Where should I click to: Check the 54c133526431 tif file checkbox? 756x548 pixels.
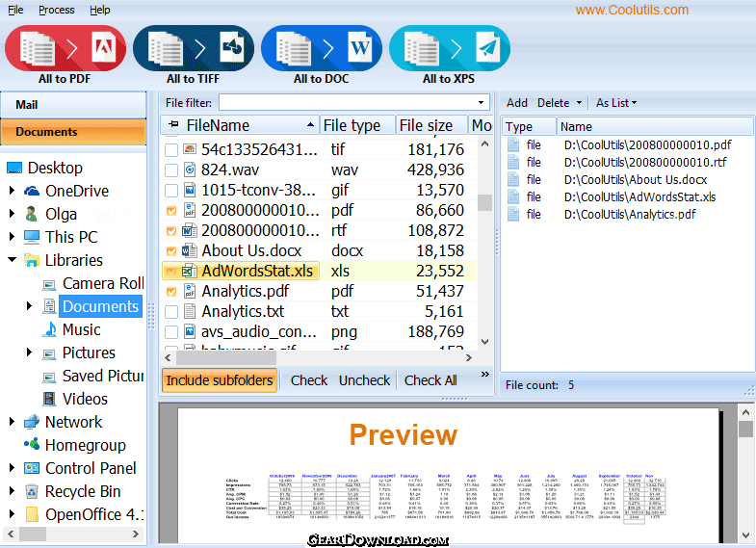tap(171, 150)
